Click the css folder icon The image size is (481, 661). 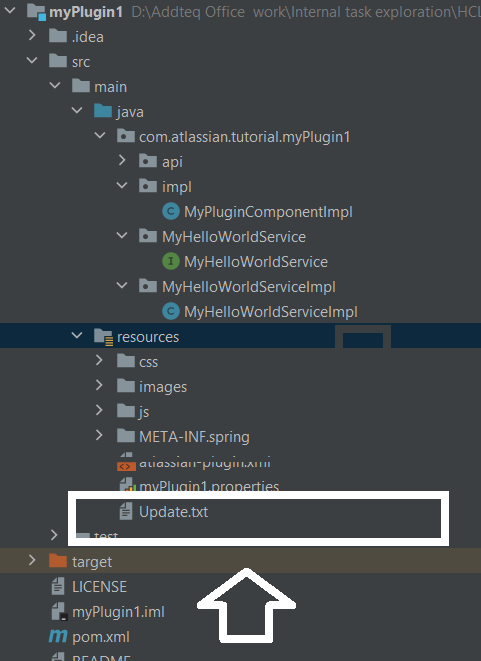click(x=126, y=361)
